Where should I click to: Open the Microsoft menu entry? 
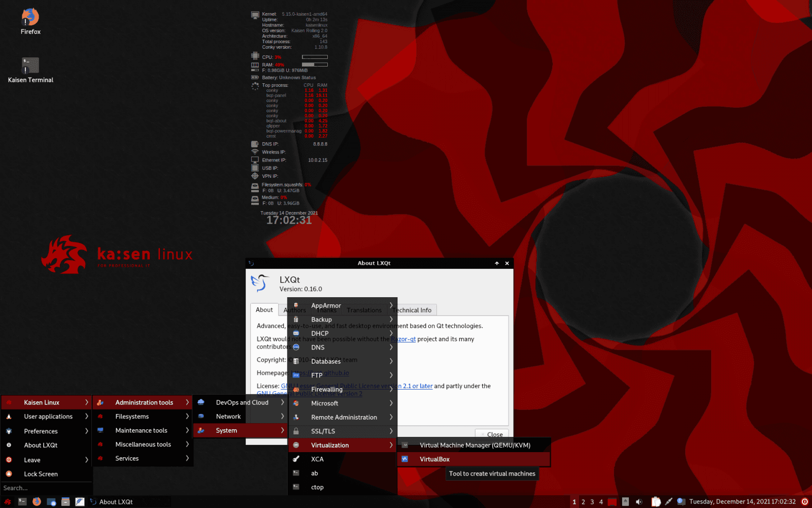coord(343,403)
